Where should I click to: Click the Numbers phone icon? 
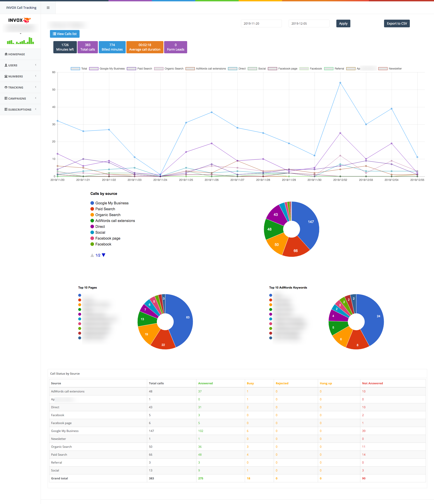pyautogui.click(x=6, y=76)
